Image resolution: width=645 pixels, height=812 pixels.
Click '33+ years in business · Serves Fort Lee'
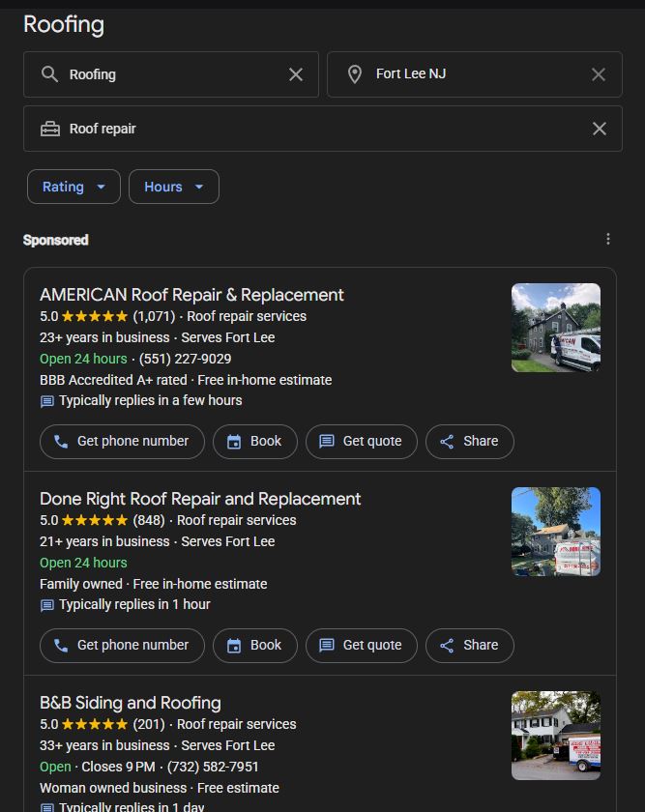point(158,745)
